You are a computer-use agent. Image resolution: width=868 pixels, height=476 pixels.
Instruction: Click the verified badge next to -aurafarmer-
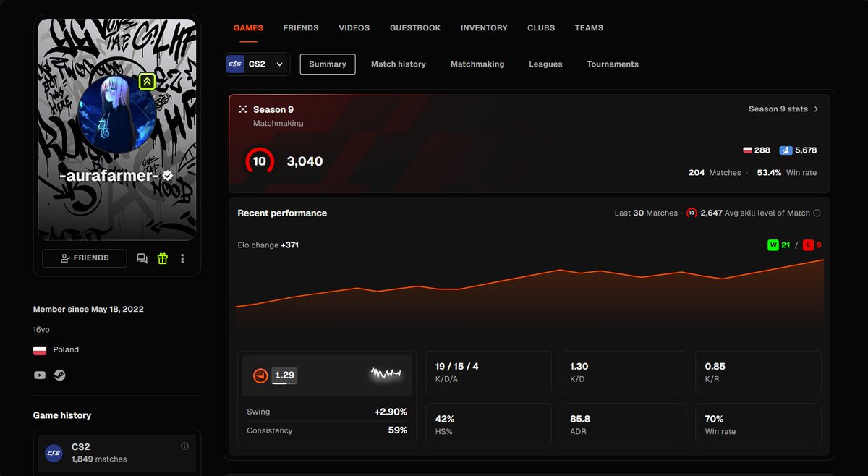[x=168, y=175]
